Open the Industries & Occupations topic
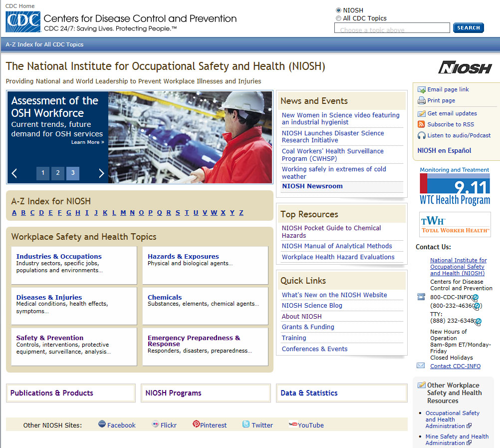 coord(59,256)
